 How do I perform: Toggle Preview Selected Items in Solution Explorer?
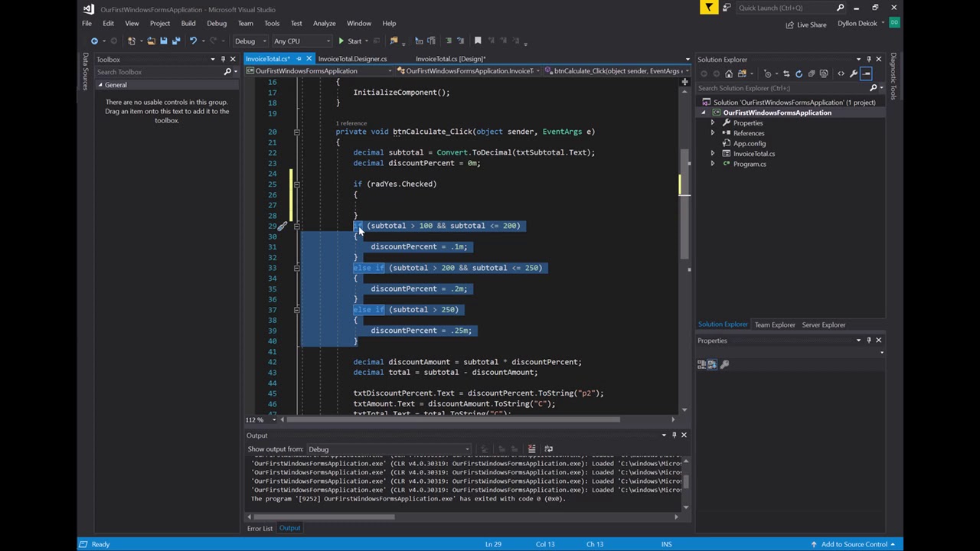(866, 73)
